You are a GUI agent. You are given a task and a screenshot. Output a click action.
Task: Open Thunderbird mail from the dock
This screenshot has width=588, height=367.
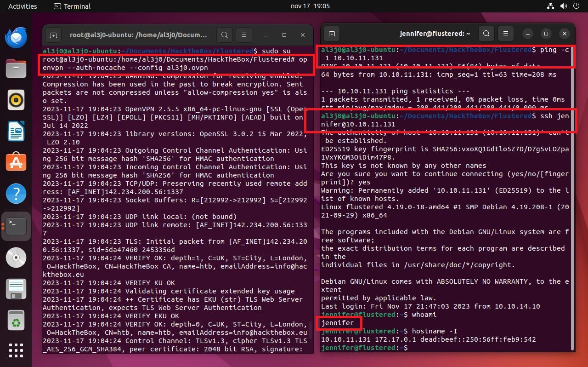pyautogui.click(x=16, y=37)
